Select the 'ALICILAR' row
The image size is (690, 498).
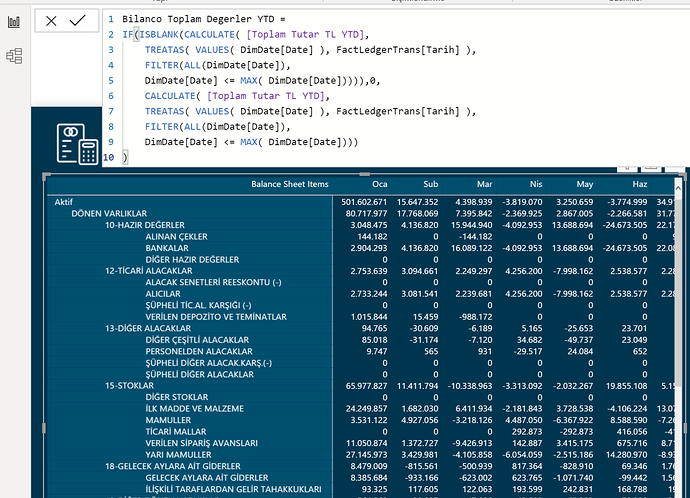[163, 294]
